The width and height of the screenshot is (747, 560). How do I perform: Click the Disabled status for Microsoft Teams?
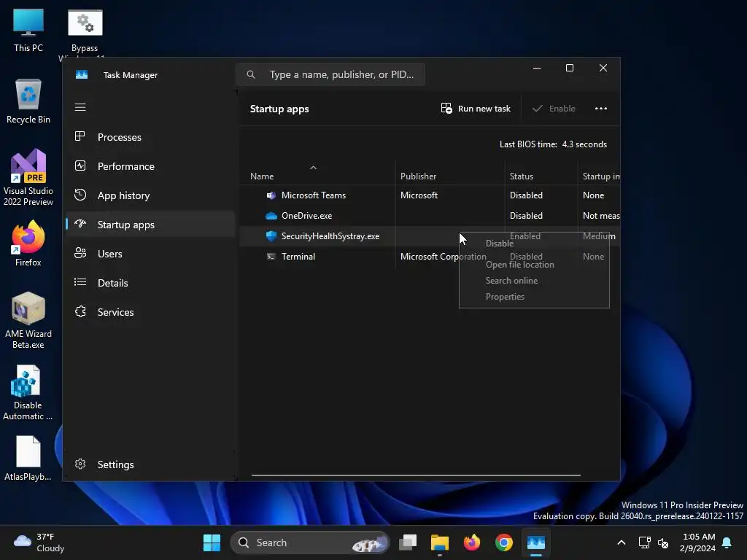pos(526,195)
